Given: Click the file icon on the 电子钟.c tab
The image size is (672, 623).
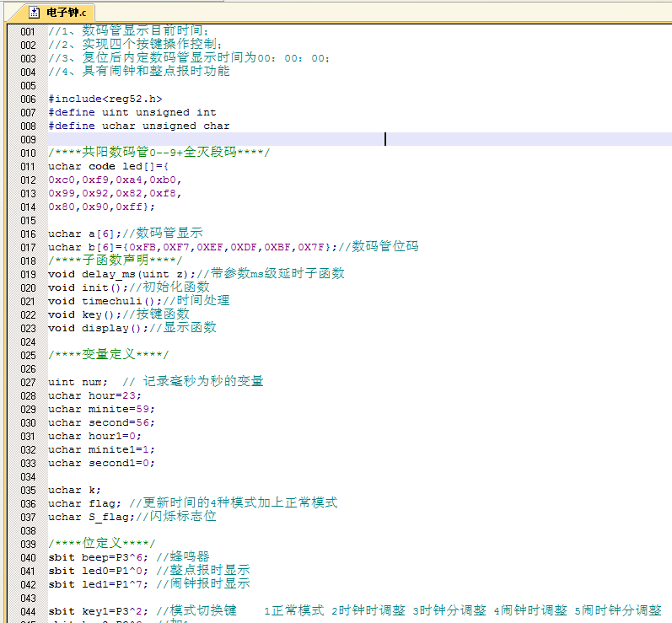Looking at the screenshot, I should point(35,13).
